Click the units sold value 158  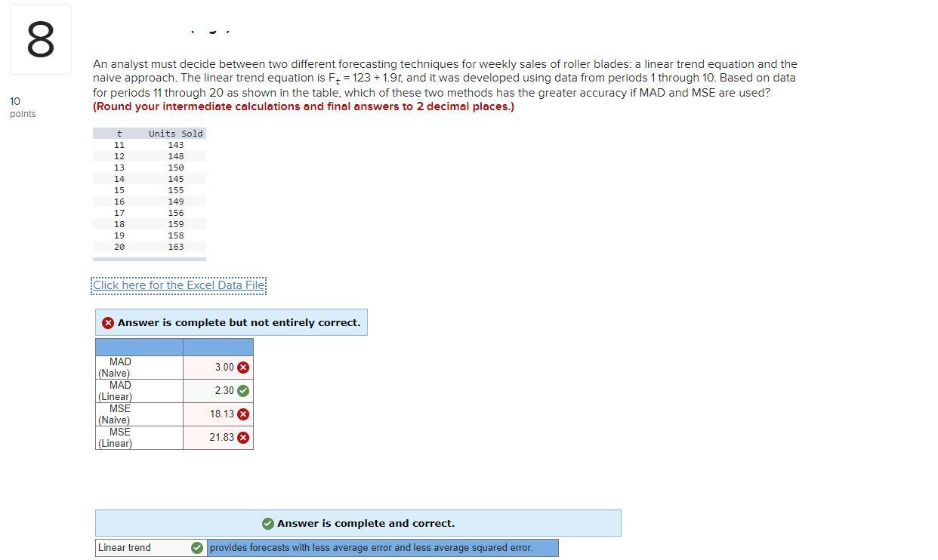(176, 235)
